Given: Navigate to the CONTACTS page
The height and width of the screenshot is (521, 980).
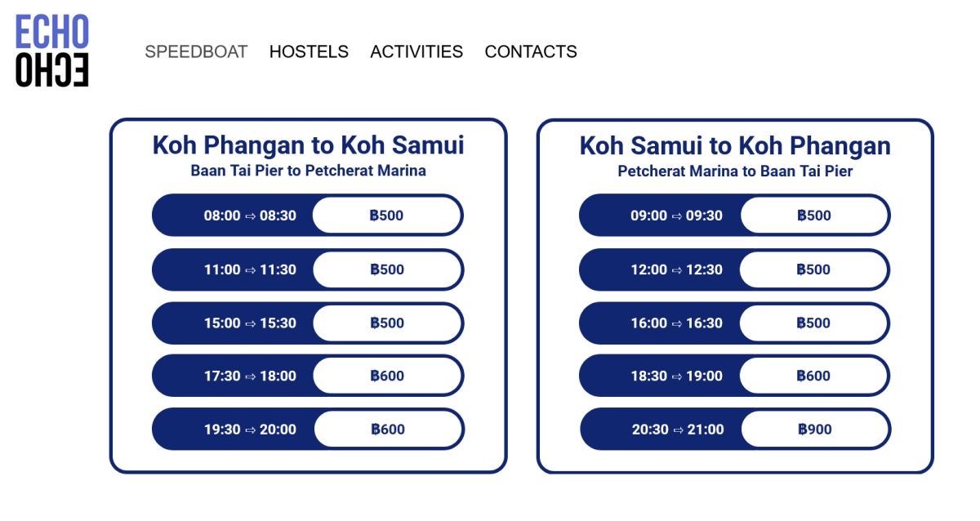Looking at the screenshot, I should tap(531, 51).
